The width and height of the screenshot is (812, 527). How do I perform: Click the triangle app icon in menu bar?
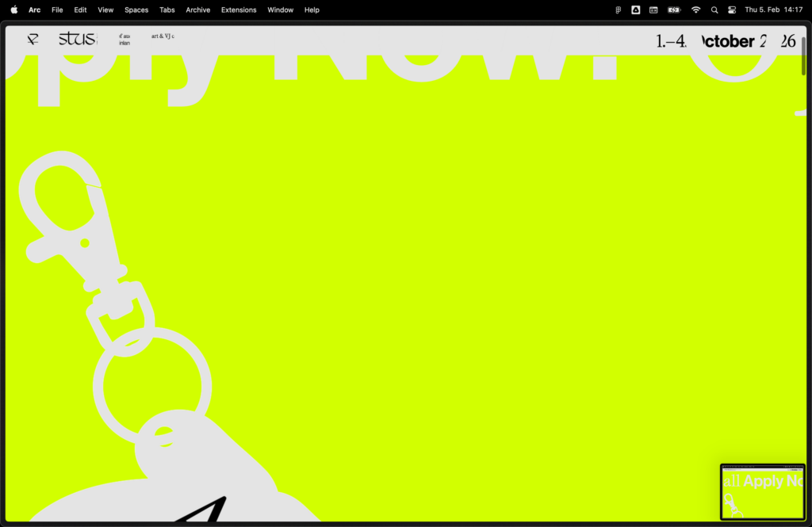tap(635, 10)
